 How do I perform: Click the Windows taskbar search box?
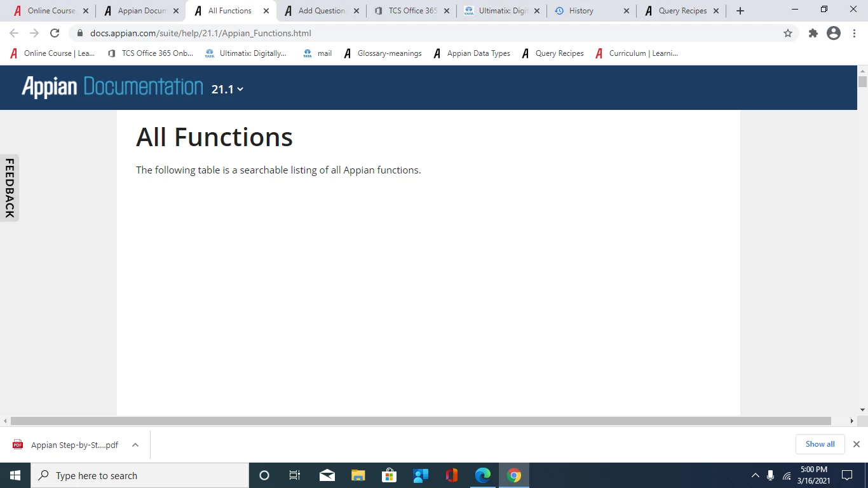point(140,475)
